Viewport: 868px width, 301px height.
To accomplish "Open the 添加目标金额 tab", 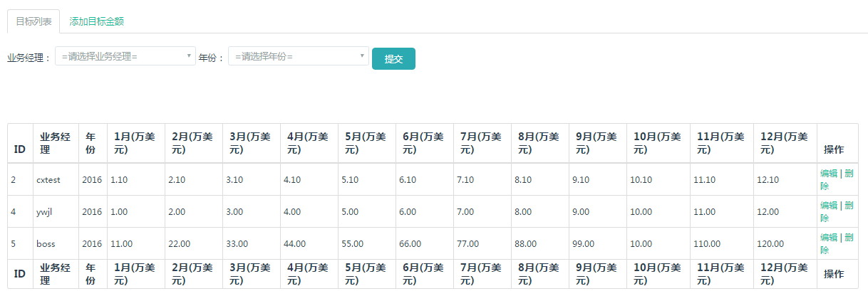I will (97, 21).
